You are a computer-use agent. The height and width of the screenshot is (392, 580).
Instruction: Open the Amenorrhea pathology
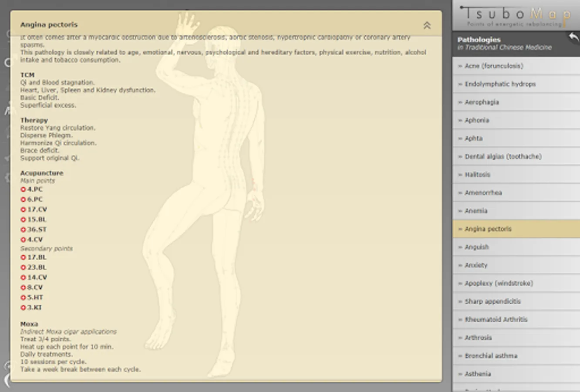click(516, 193)
